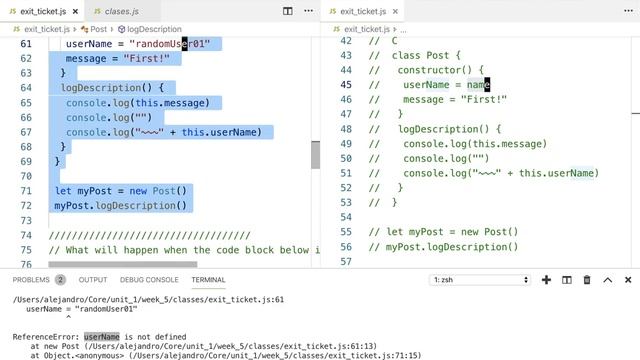The width and height of the screenshot is (640, 360).
Task: Click the left editor horizontal scrollbar
Action: pos(123,264)
